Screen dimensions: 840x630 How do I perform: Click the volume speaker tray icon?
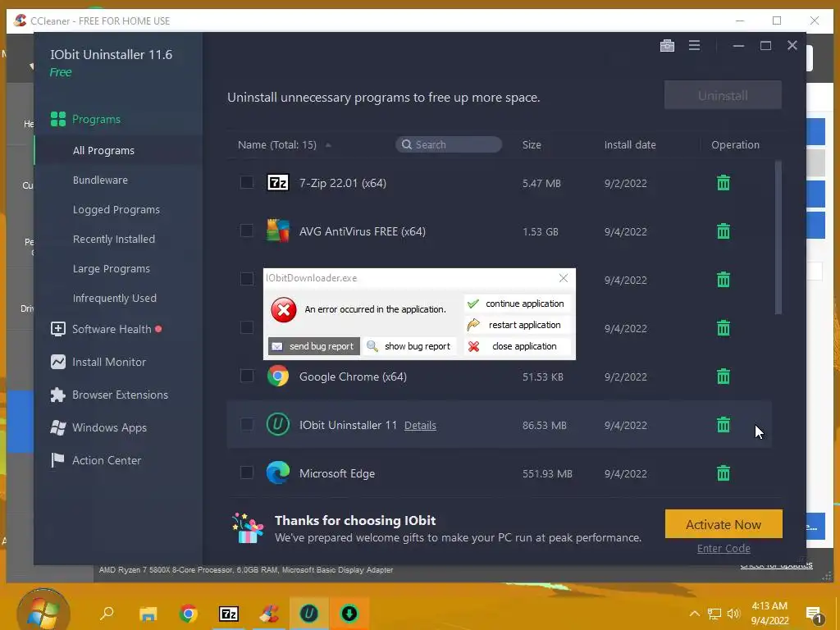(733, 614)
